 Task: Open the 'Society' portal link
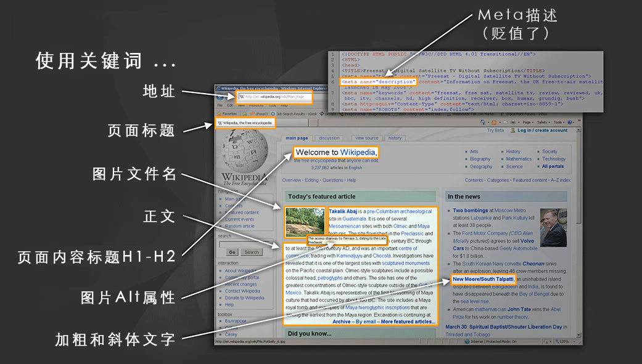point(549,152)
